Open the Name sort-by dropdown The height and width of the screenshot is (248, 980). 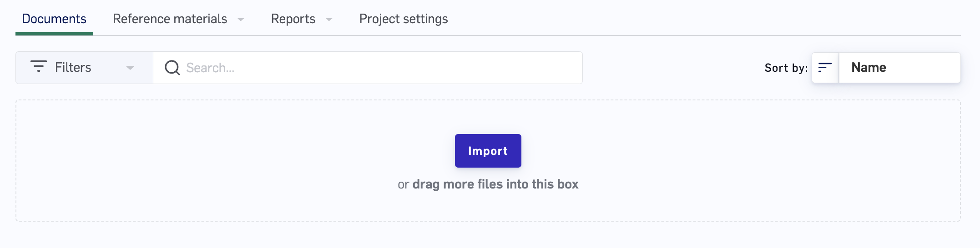tap(899, 68)
